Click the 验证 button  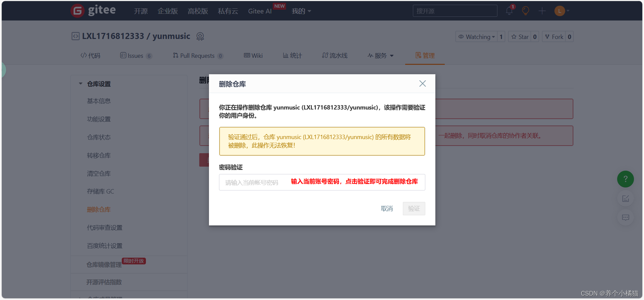[x=414, y=209]
